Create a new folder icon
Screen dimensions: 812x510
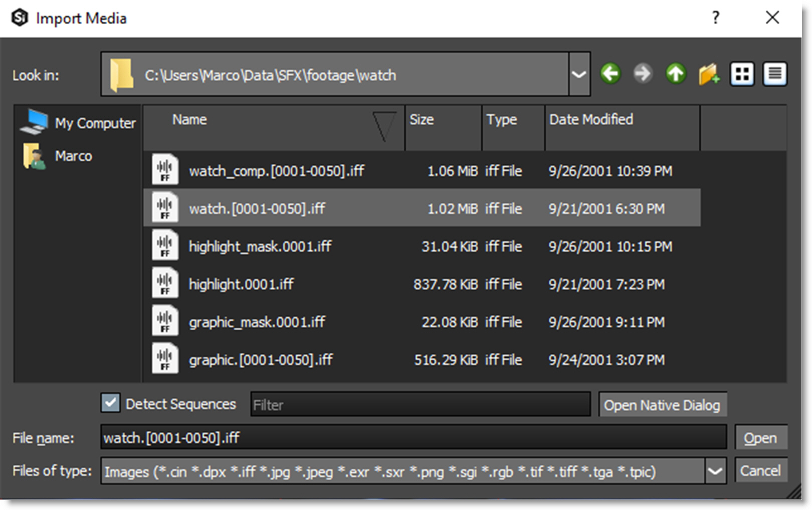click(709, 75)
